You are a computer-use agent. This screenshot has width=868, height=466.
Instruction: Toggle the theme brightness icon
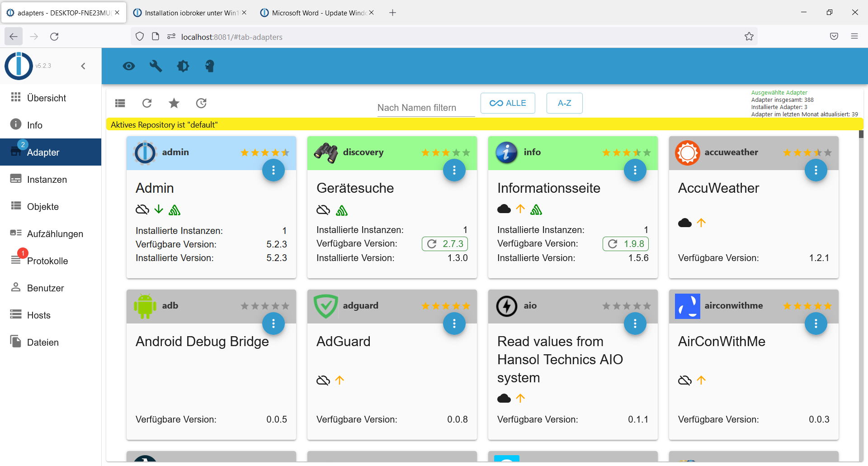pos(183,67)
